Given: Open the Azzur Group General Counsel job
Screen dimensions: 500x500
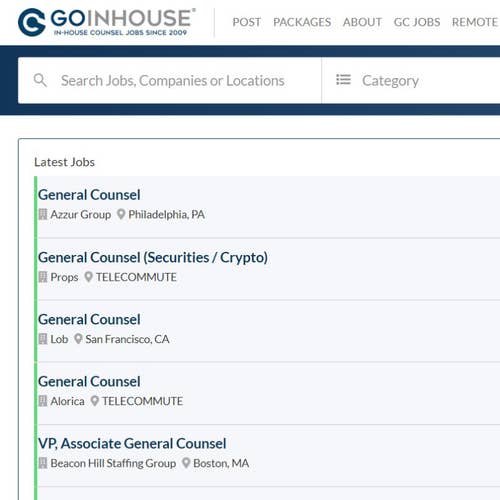Looking at the screenshot, I should click(89, 195).
